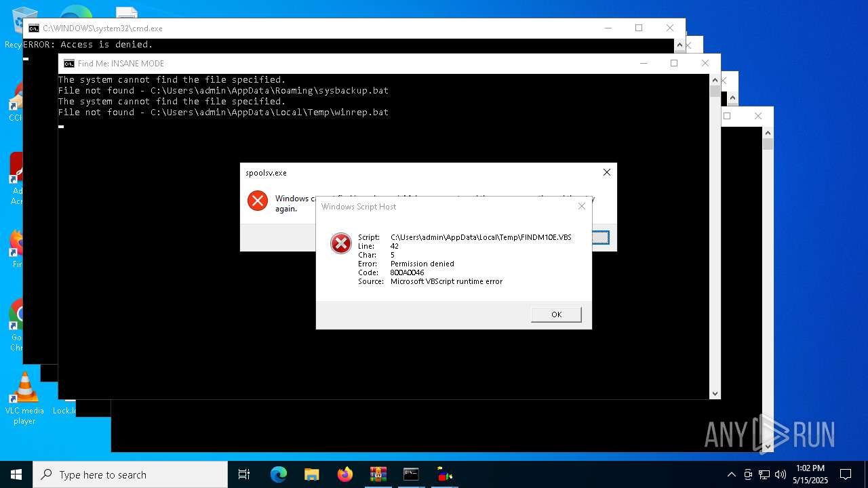
Task: Click the sysbackup.bat file not found line
Action: point(223,91)
